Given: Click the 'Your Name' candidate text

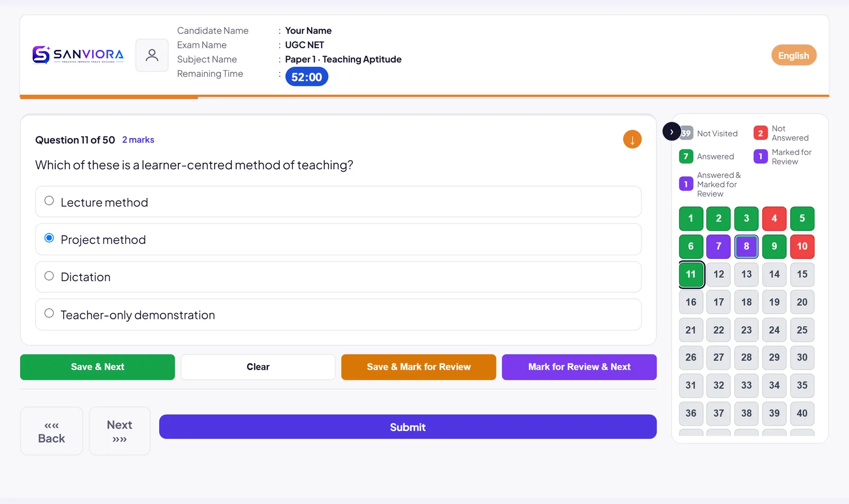Looking at the screenshot, I should [308, 31].
